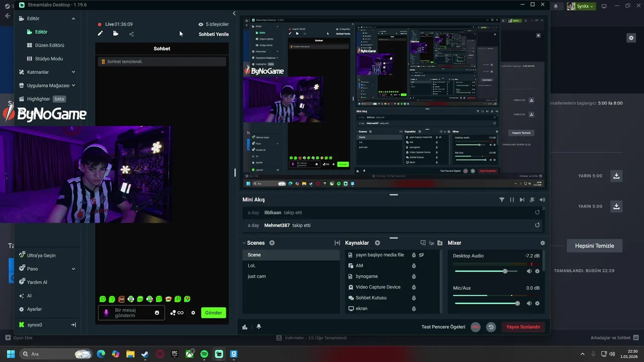The image size is (644, 362).
Task: Click the source screens icon in Kaynaklar header
Action: 423,243
